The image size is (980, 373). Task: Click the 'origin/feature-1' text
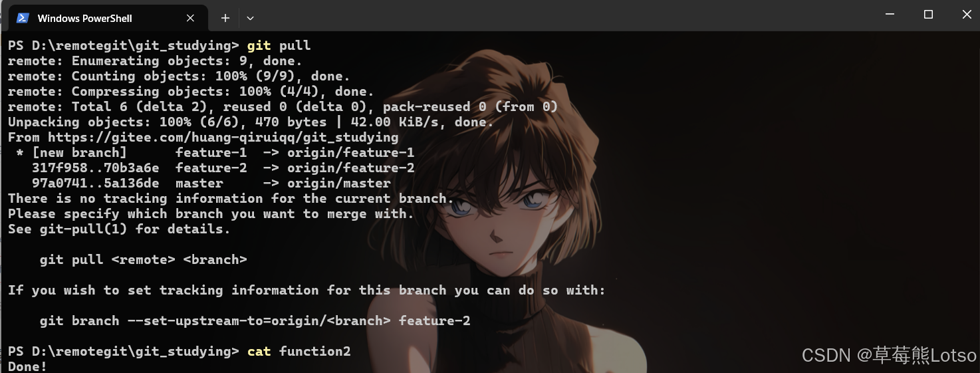point(350,153)
